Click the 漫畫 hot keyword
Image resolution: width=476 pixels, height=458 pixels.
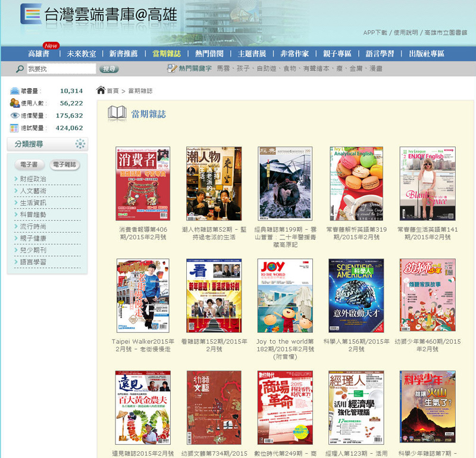(376, 68)
